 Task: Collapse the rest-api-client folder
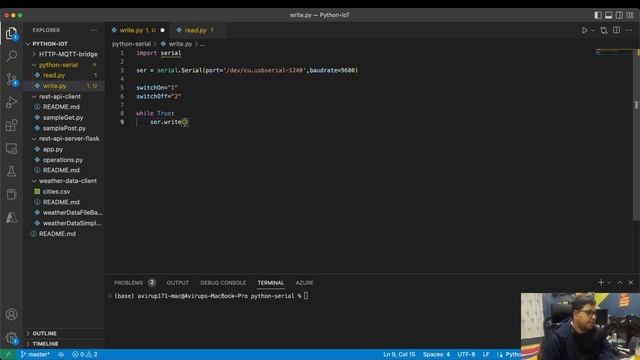pos(64,96)
